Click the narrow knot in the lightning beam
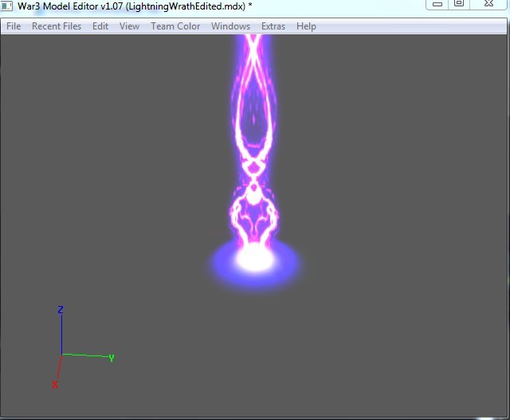Screen dimensions: 510x420 253,179
